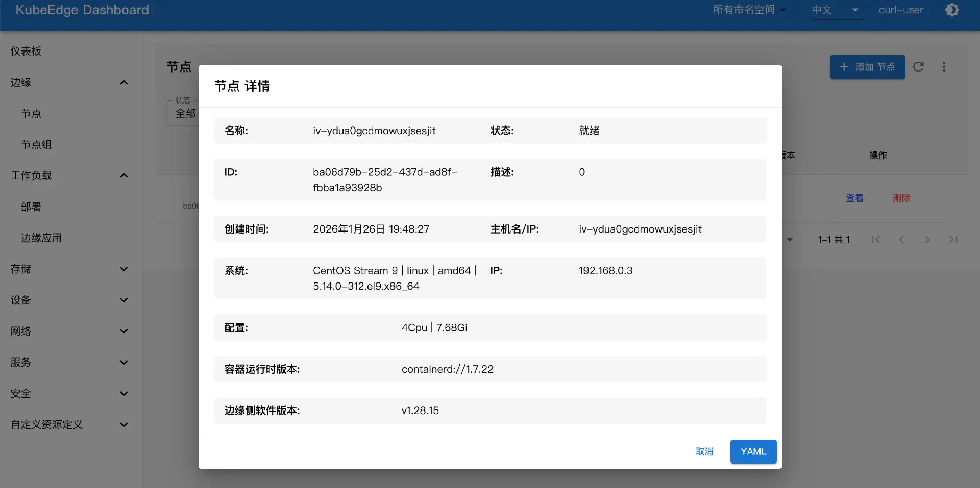The width and height of the screenshot is (980, 488).
Task: Cancel the node details dialog with 取消
Action: pos(704,451)
